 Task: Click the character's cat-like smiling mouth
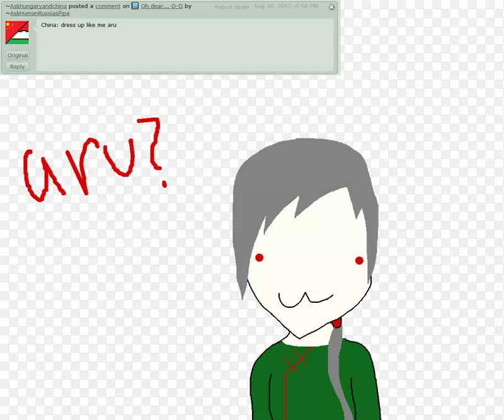pos(306,300)
